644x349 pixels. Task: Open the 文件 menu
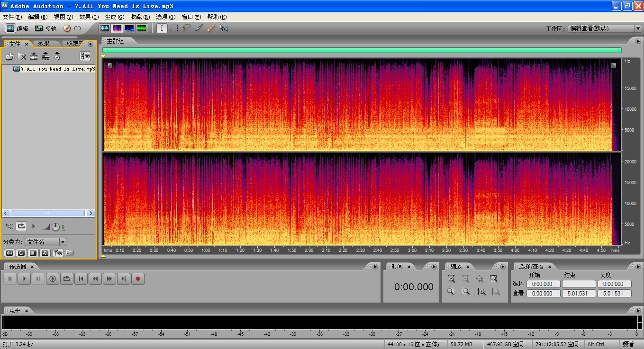click(x=12, y=17)
